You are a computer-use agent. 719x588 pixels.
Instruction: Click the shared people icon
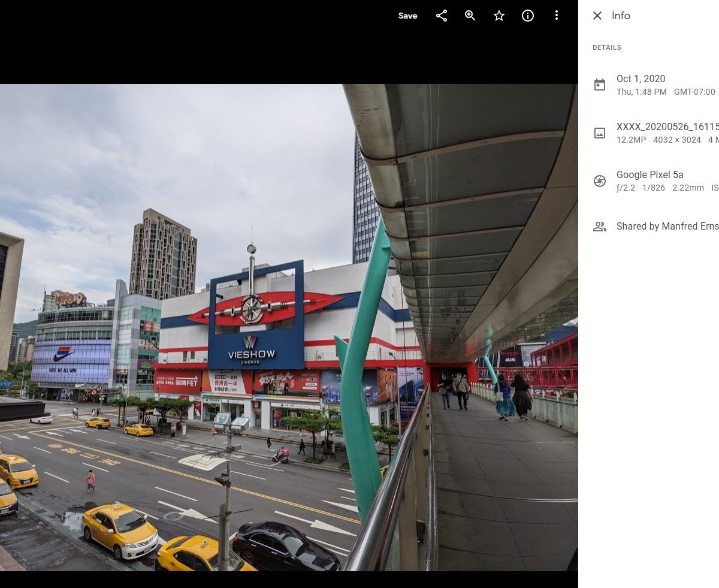point(600,227)
